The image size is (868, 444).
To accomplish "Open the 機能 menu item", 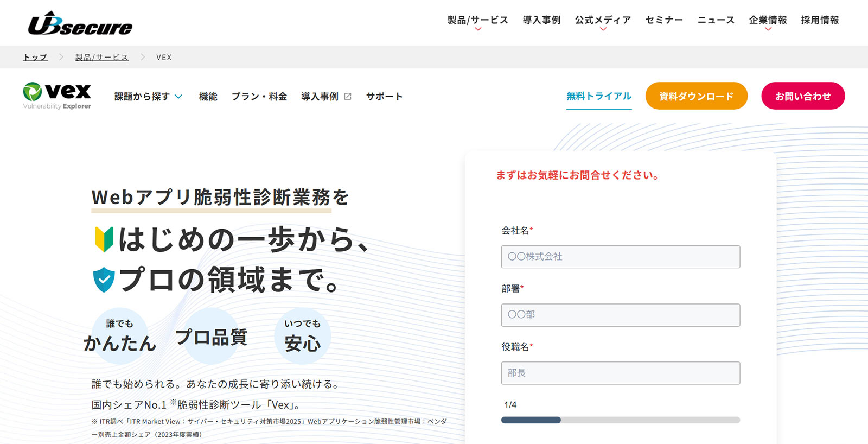I will point(208,97).
